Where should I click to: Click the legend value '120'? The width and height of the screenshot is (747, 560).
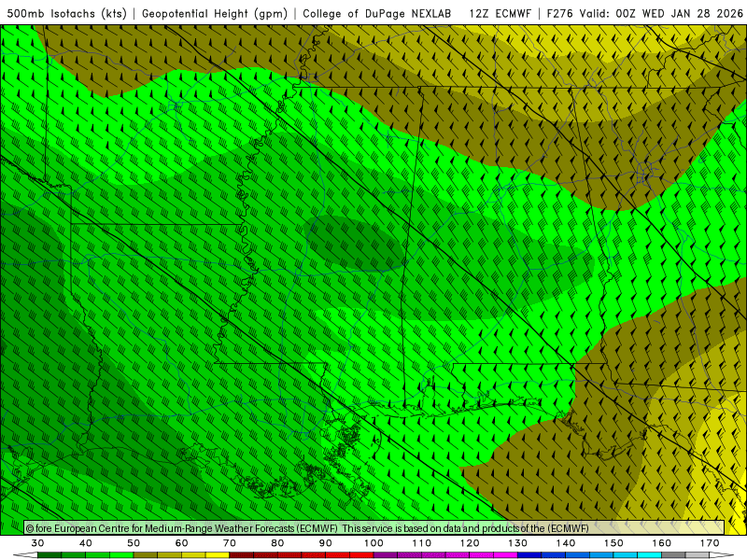tap(470, 543)
